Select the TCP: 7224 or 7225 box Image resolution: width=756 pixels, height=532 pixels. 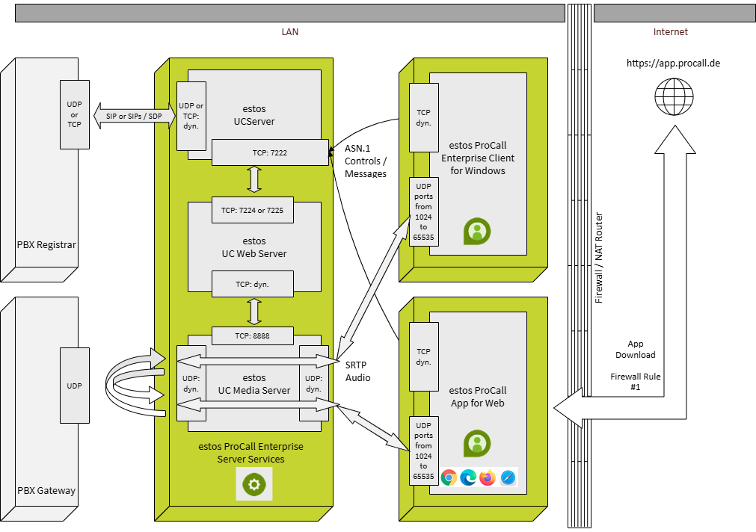pyautogui.click(x=252, y=211)
